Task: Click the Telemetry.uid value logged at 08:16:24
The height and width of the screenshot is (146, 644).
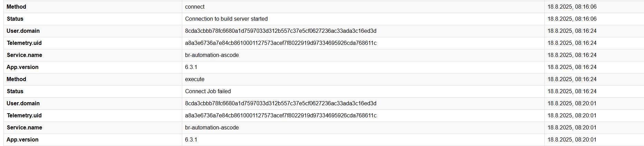Action: (281, 43)
